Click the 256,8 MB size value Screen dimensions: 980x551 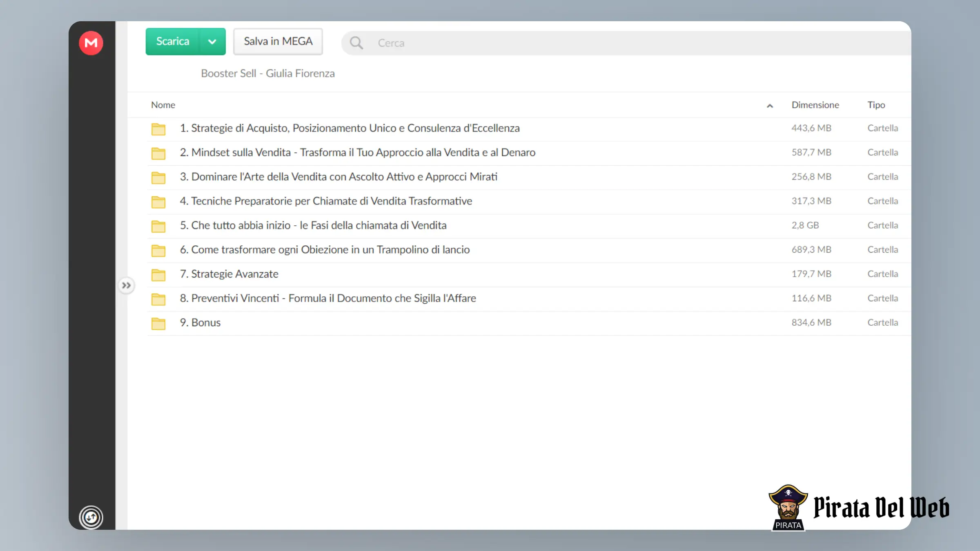[811, 177]
